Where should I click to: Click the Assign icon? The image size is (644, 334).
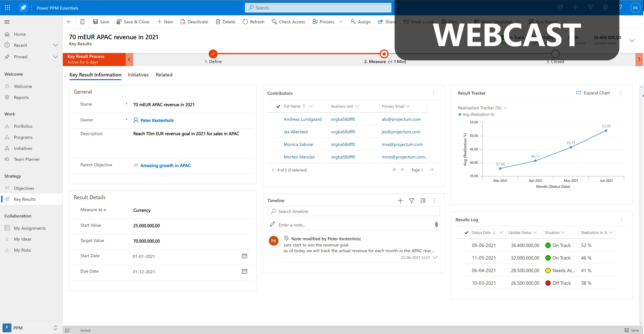(x=353, y=22)
